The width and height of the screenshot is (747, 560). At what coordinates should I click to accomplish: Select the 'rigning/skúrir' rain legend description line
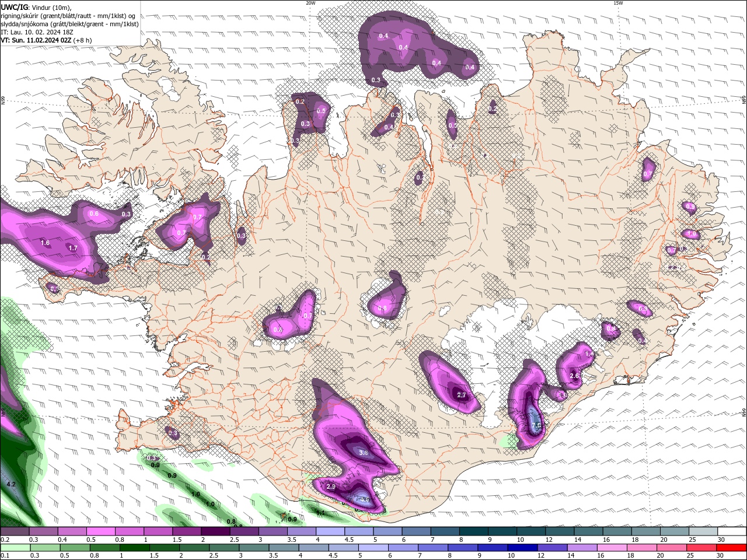[x=69, y=16]
